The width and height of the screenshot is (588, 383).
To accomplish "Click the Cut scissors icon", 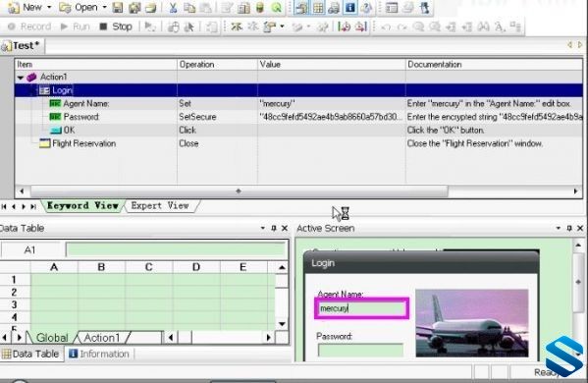I will tap(173, 8).
